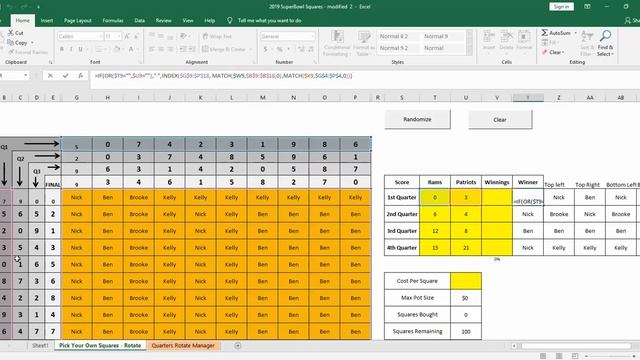
Task: Open Ribbon Display Options icon
Action: pyautogui.click(x=587, y=7)
